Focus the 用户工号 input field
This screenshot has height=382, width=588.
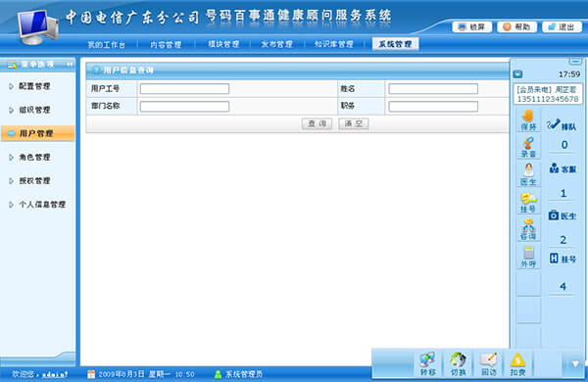click(184, 89)
